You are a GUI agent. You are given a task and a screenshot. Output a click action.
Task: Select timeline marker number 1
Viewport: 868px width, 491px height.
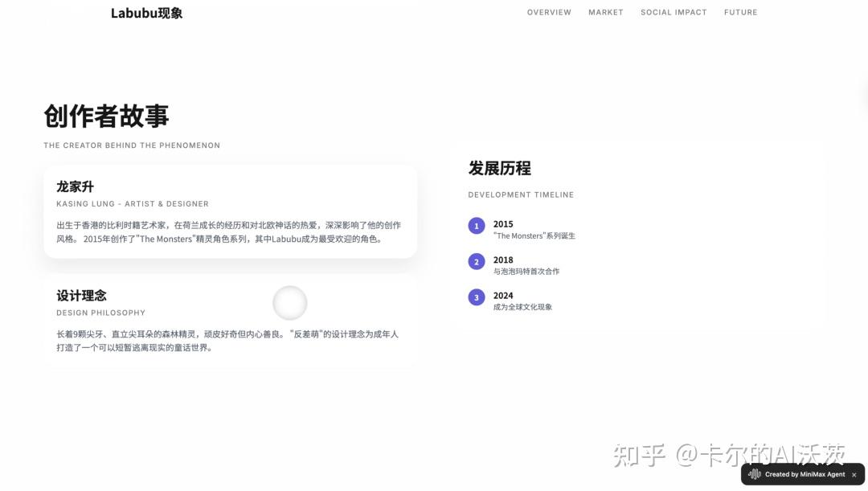coord(477,226)
